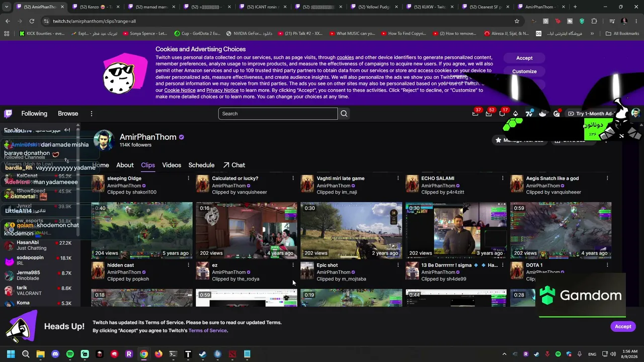
Task: Open options for Calculated or lucky? clip
Action: (x=293, y=178)
